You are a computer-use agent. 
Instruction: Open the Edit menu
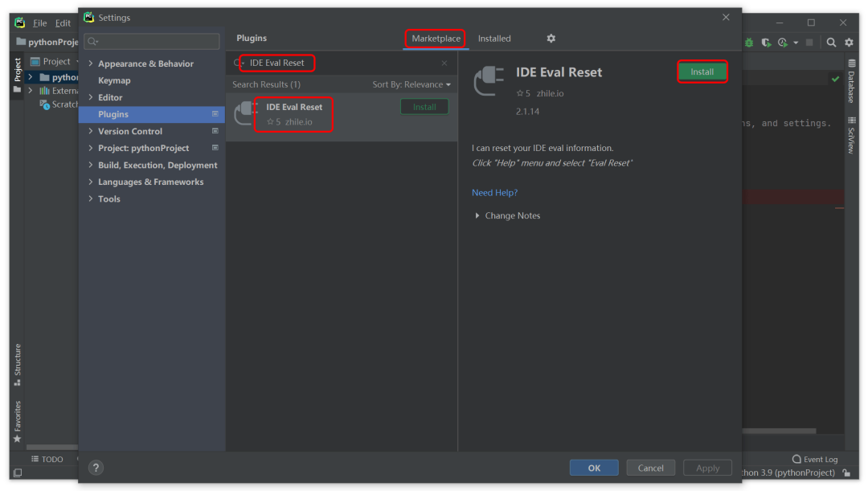[63, 23]
